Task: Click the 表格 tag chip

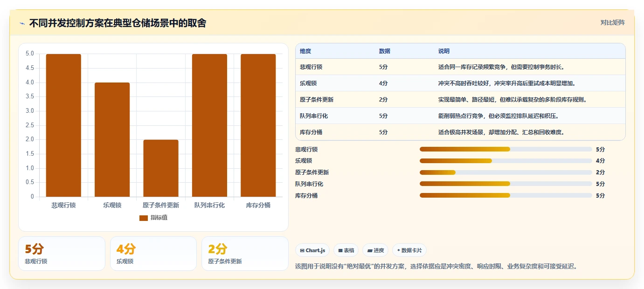Action: point(346,250)
